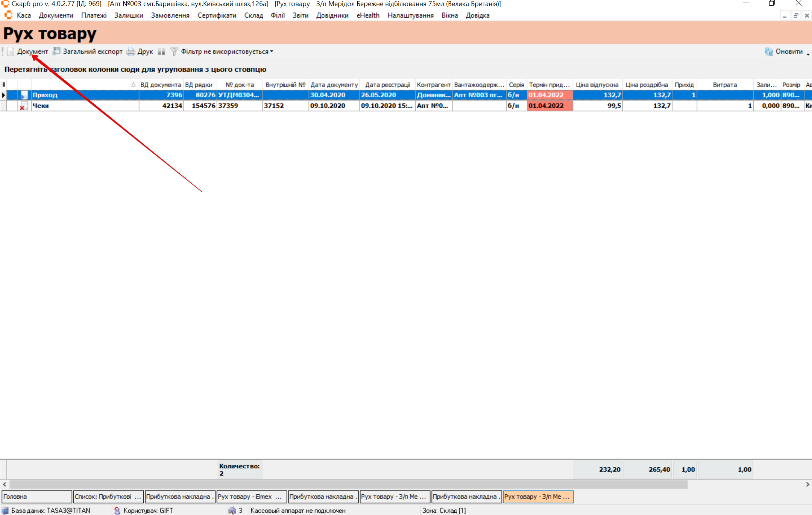Toggle sort on the first type column header
The height and width of the screenshot is (515, 812).
tap(85, 85)
